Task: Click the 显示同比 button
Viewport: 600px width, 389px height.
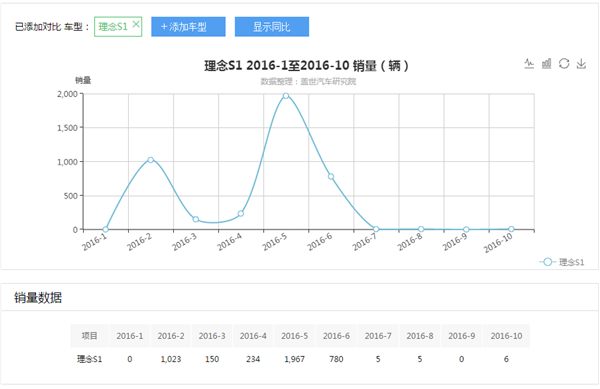Action: coord(272,27)
